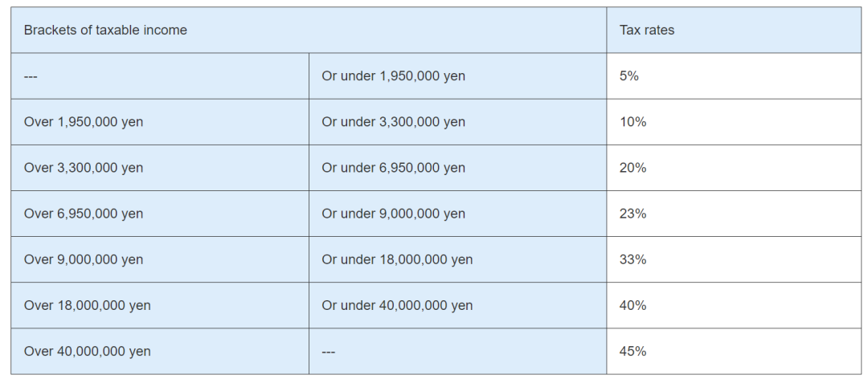Click the Over 9,000,000 yen cell

pyautogui.click(x=160, y=260)
